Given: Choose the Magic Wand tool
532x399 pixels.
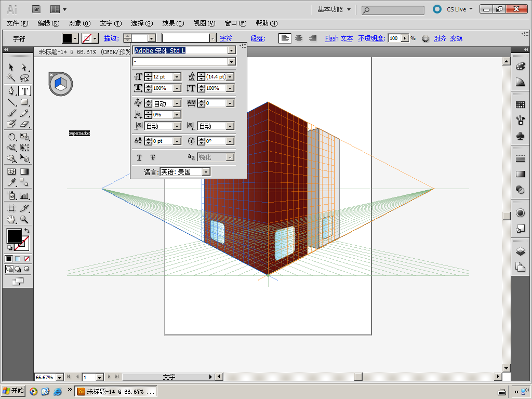Looking at the screenshot, I should (11, 78).
